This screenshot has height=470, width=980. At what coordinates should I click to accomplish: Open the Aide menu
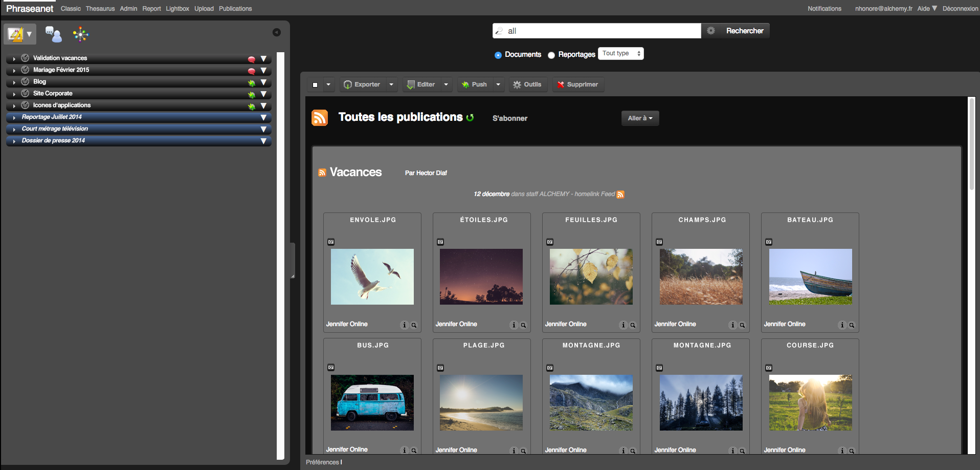(x=927, y=8)
